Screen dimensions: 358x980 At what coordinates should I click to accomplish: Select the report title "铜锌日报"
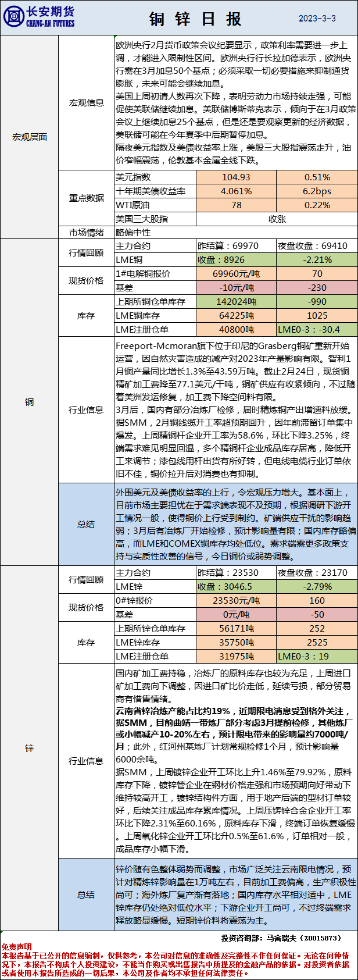click(195, 19)
